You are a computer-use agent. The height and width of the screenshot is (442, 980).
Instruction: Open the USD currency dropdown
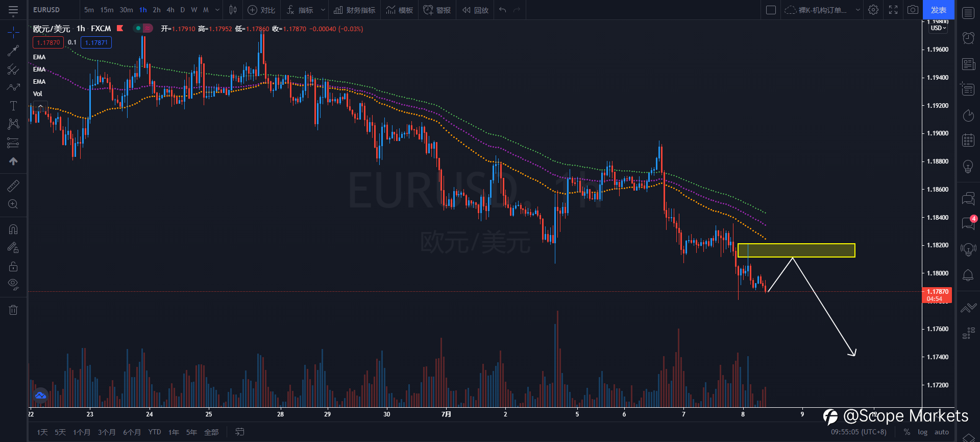coord(938,28)
